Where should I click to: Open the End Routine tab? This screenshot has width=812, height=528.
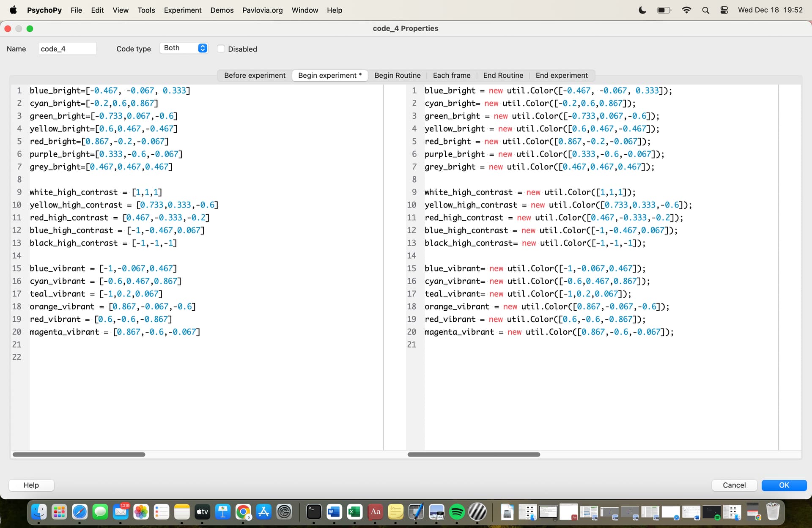tap(503, 75)
